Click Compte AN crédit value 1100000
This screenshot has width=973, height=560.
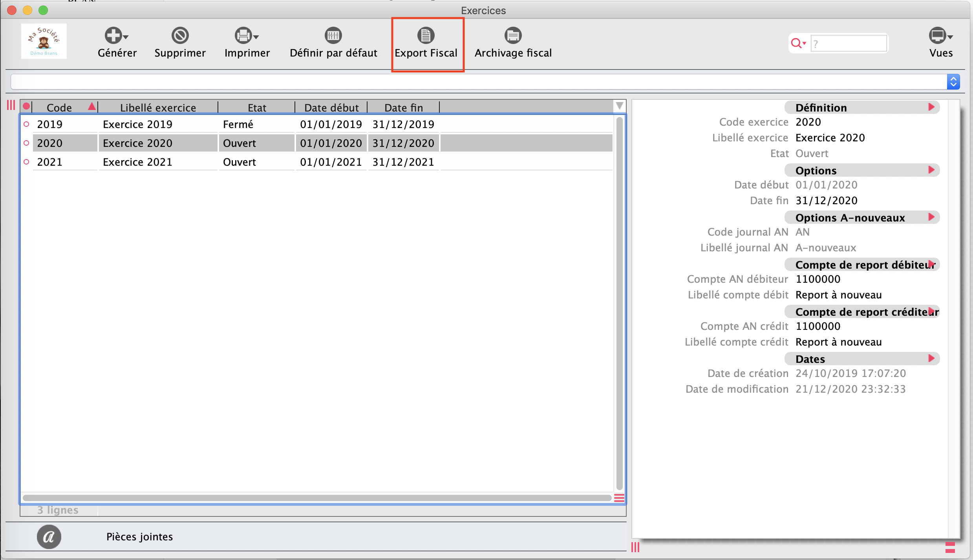[818, 326]
